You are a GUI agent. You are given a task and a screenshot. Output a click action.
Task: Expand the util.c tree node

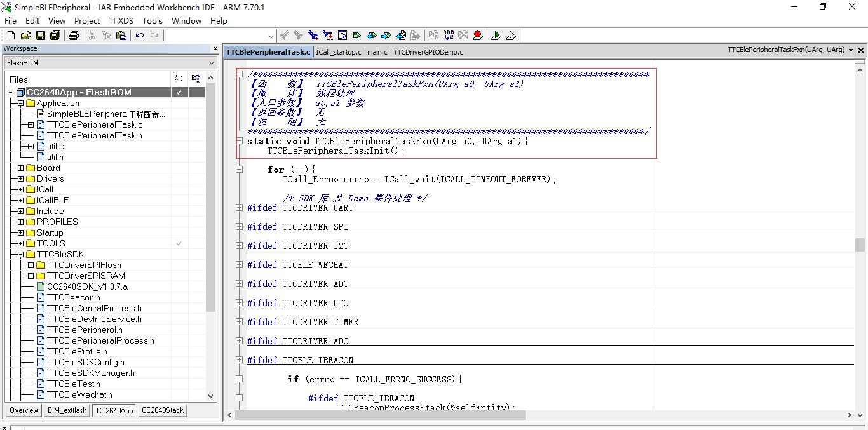31,146
